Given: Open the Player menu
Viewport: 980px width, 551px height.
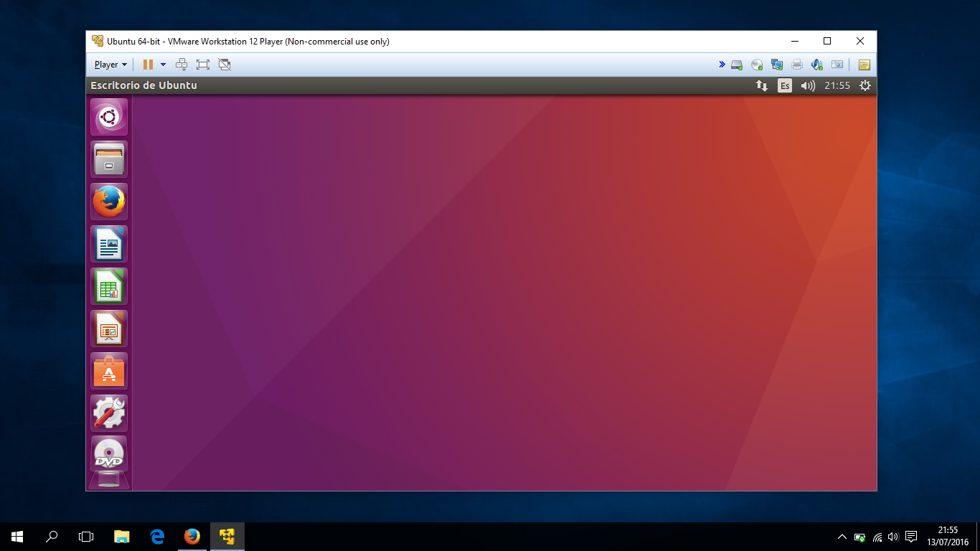Looking at the screenshot, I should (110, 65).
